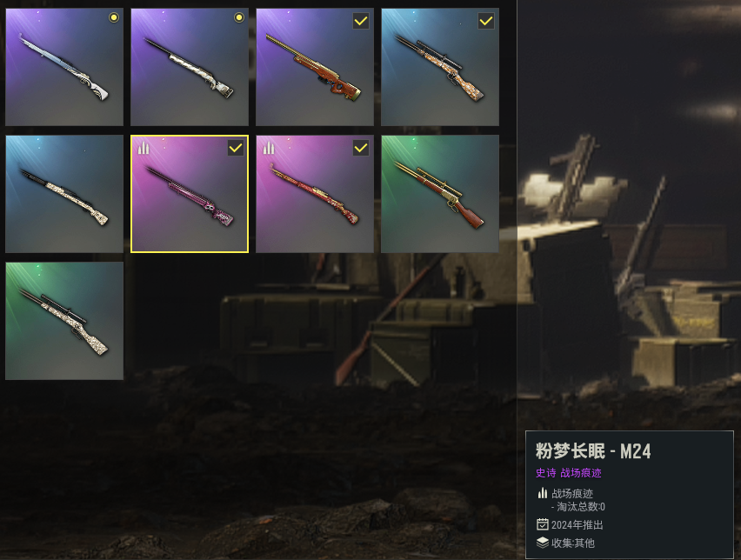This screenshot has height=560, width=741.
Task: Click the 战场痕迹 bullets icon in info panel
Action: [x=543, y=493]
